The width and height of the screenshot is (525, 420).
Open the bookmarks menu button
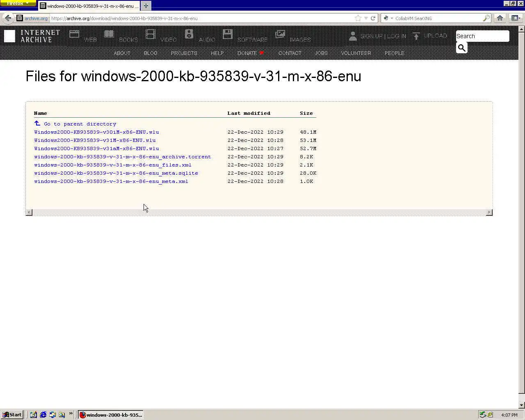click(x=516, y=18)
